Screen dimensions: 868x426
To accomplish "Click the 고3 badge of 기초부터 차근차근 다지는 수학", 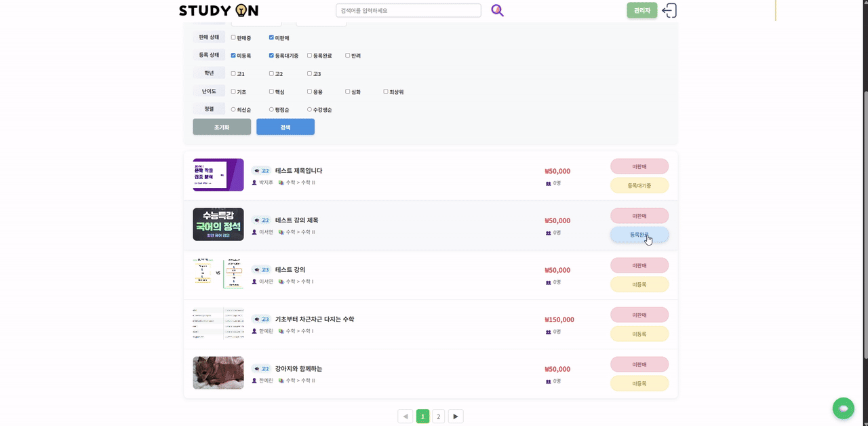I will click(x=261, y=319).
